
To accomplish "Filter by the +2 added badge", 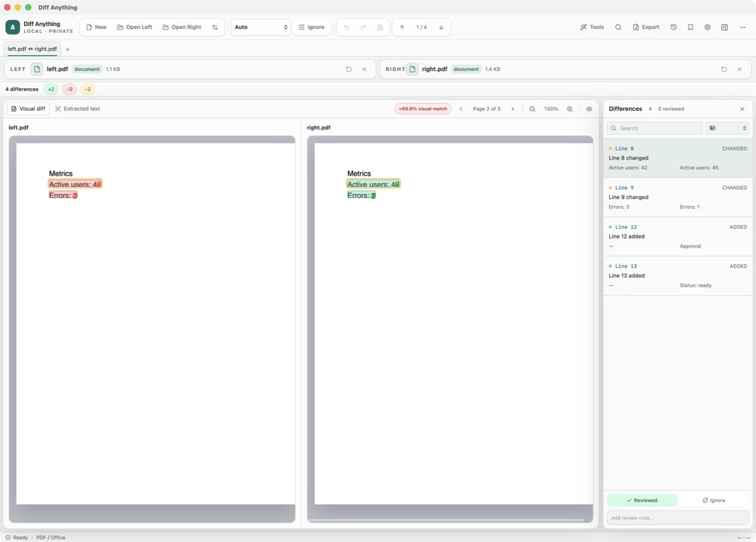I will click(x=51, y=90).
